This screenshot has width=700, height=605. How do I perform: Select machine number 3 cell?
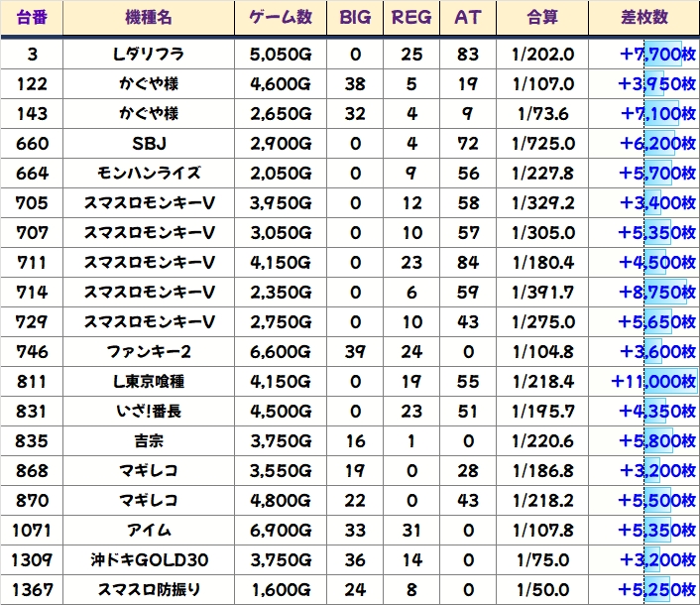click(x=32, y=55)
